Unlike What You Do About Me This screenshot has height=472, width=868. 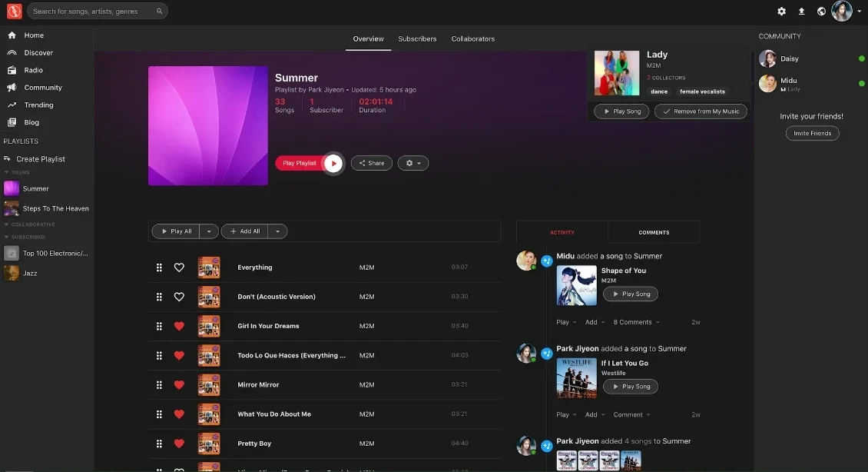pyautogui.click(x=179, y=414)
